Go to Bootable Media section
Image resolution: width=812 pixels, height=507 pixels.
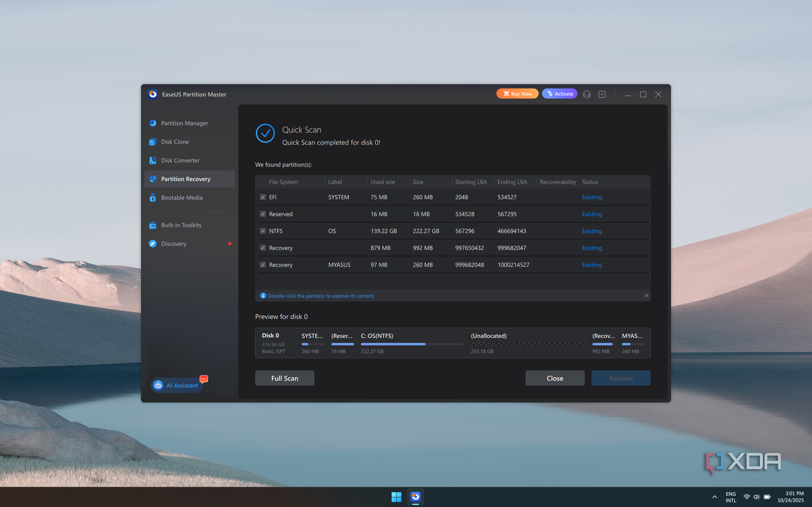(189, 198)
